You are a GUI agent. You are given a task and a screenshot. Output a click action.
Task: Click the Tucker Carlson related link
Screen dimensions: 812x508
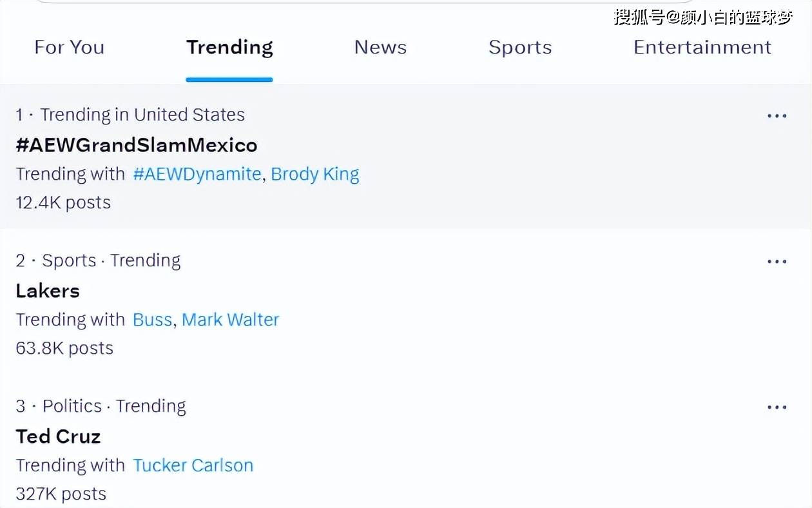(193, 465)
